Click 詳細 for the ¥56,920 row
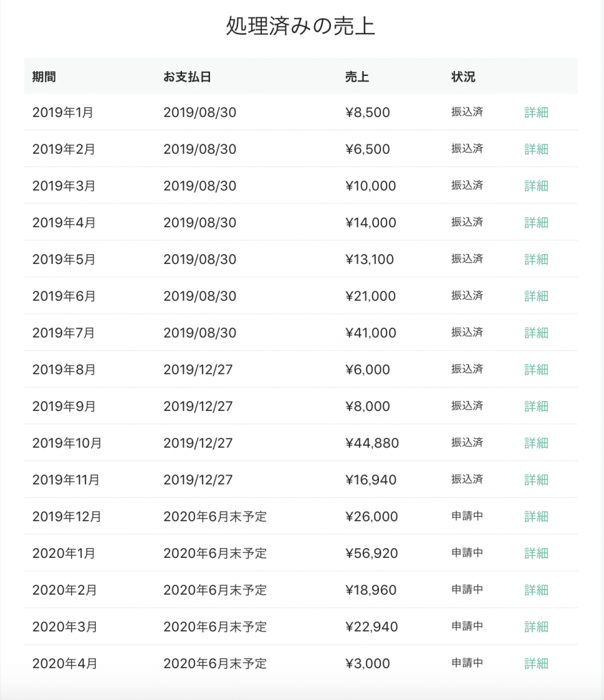The height and width of the screenshot is (700, 604). pyautogui.click(x=536, y=554)
